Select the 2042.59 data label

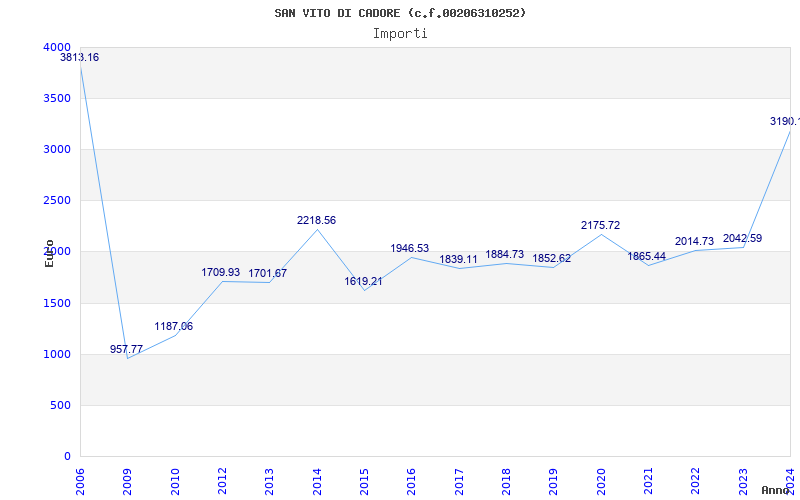point(742,238)
